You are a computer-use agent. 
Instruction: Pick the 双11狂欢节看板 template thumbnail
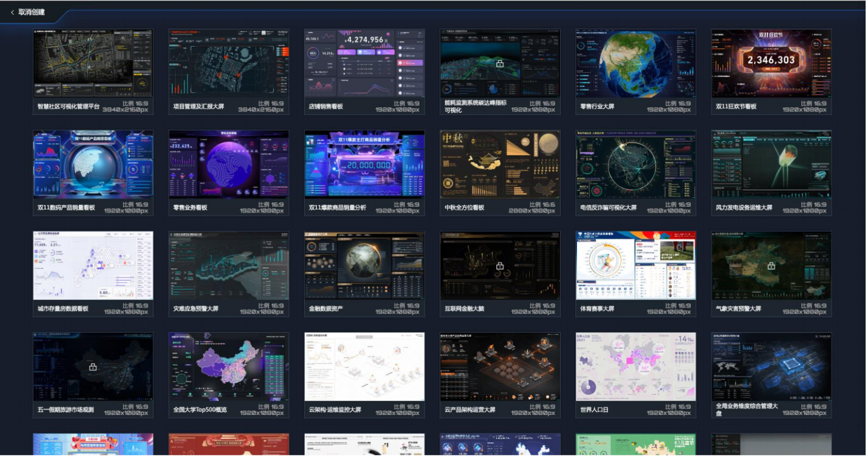[771, 63]
